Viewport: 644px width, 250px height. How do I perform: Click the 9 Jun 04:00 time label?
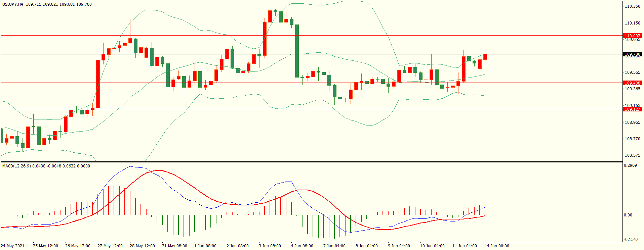(x=399, y=246)
